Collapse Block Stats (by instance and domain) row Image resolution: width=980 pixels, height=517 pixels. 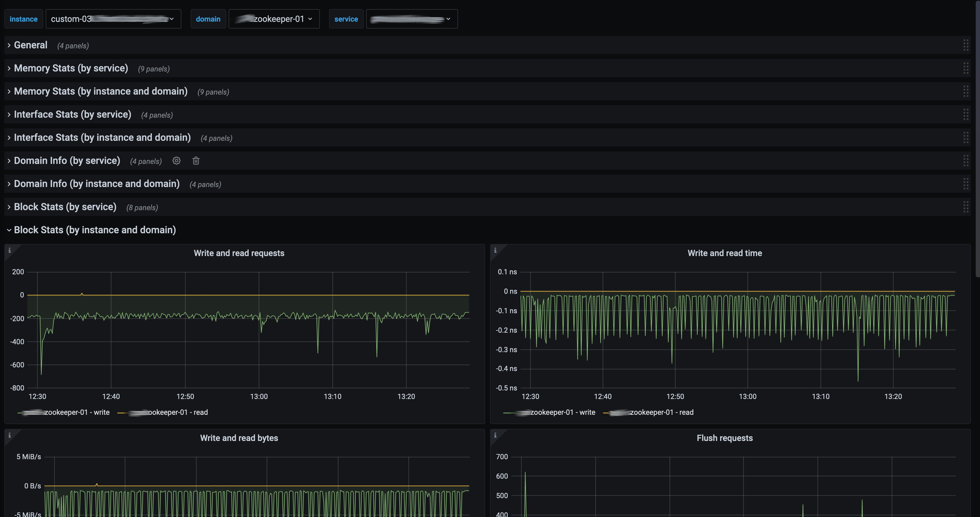95,230
